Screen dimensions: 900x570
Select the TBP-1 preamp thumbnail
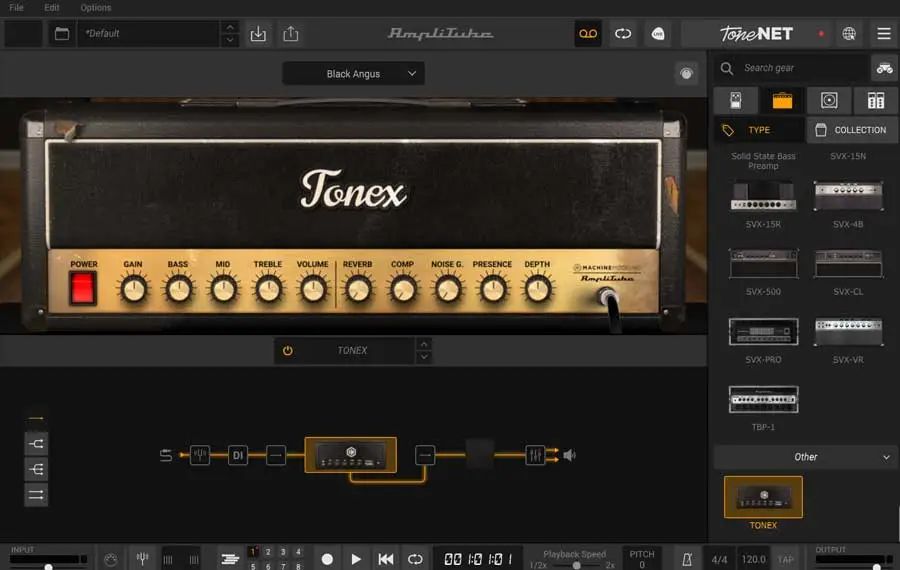click(763, 399)
